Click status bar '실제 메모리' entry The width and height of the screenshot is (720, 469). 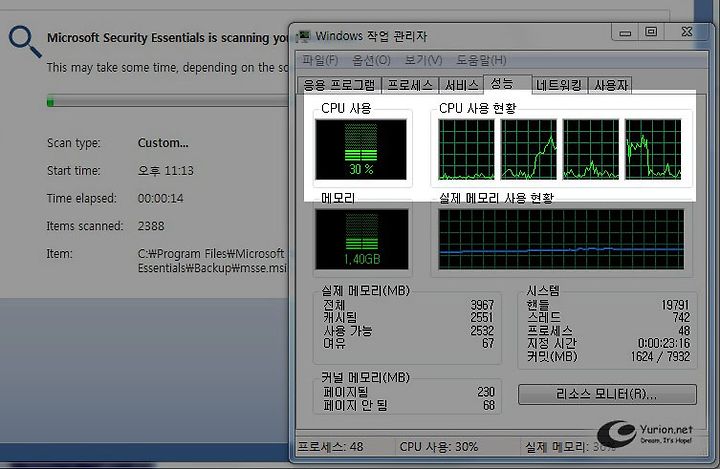click(x=569, y=446)
